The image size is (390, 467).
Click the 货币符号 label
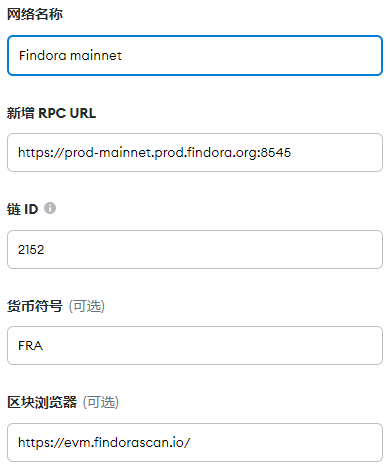click(x=35, y=306)
